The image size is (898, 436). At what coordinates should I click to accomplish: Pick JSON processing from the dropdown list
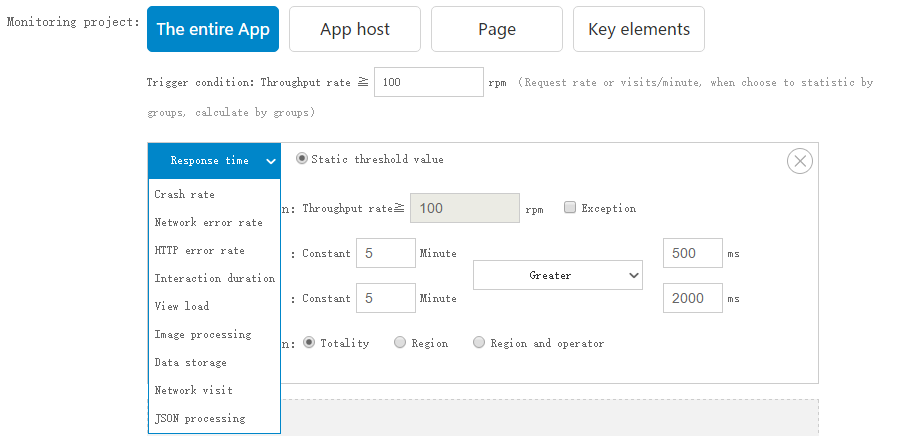pyautogui.click(x=199, y=419)
